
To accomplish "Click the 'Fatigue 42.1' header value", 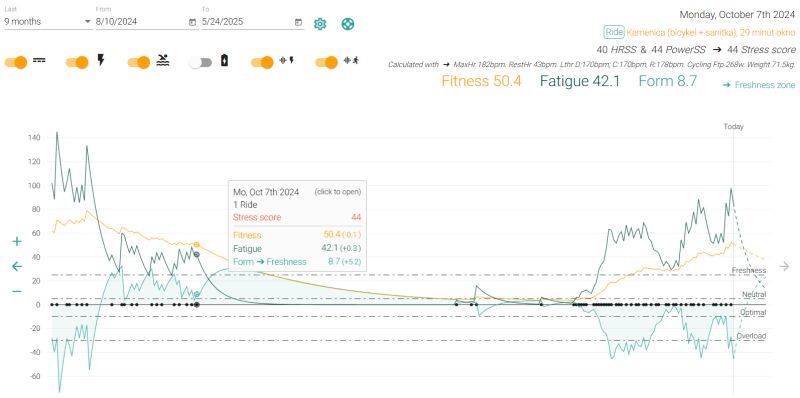I will point(580,81).
